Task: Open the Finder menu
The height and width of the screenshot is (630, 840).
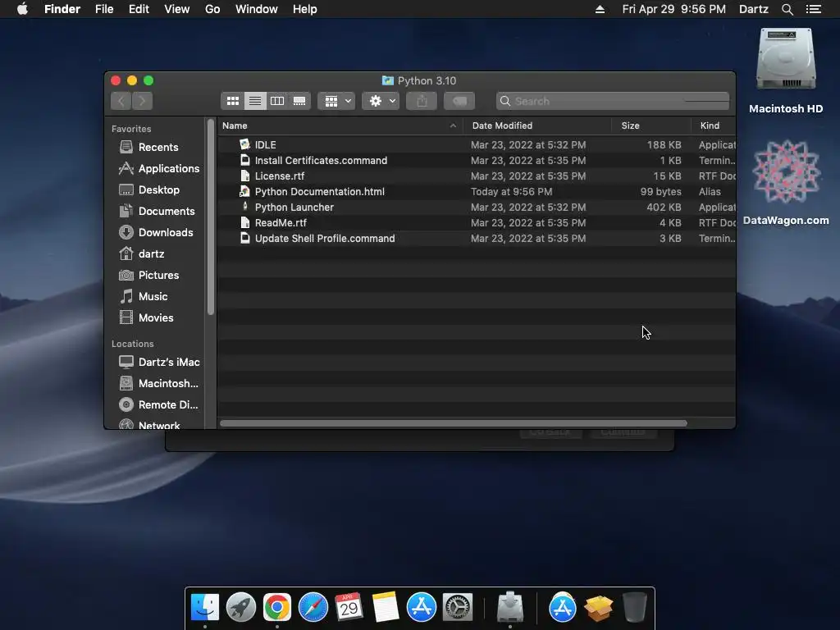Action: click(x=62, y=9)
